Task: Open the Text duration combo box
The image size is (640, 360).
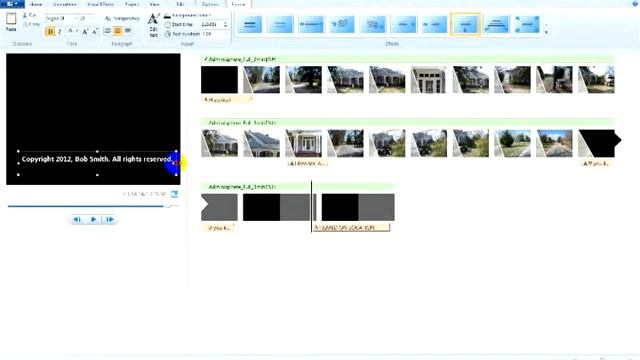Action: tap(215, 34)
